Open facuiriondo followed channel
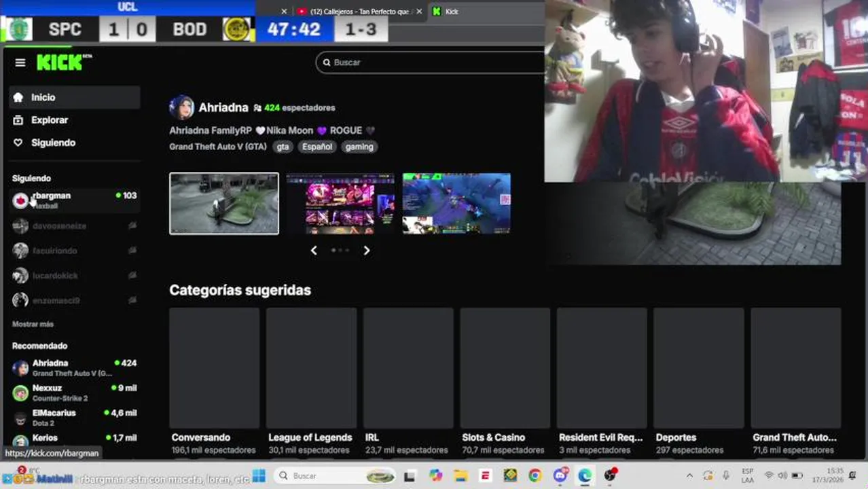This screenshot has height=489, width=868. click(x=75, y=251)
